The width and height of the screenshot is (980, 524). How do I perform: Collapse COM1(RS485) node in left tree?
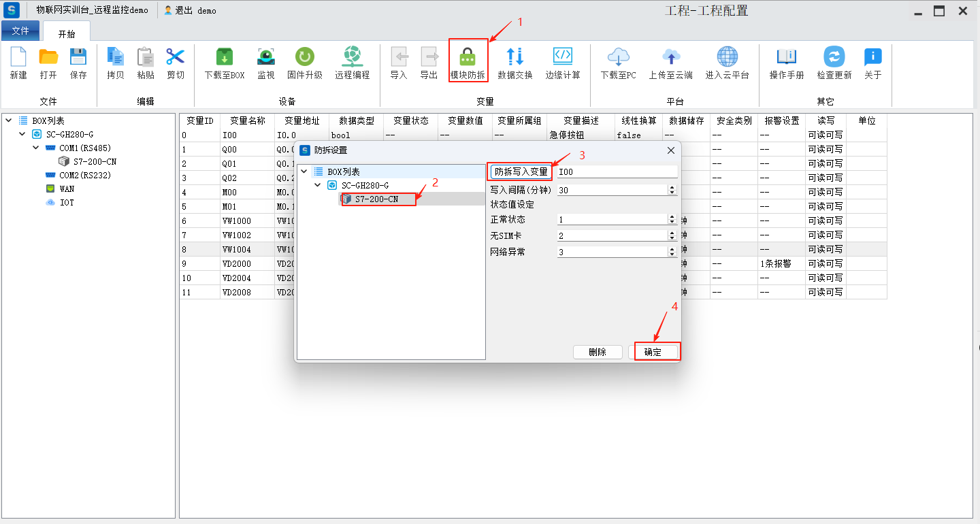pos(36,148)
